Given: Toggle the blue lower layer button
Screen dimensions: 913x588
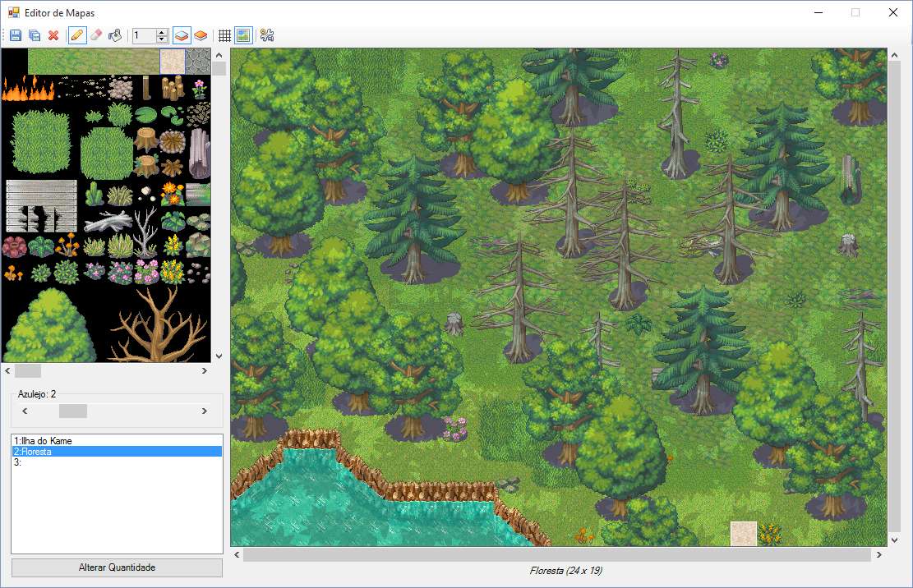Looking at the screenshot, I should [x=182, y=35].
